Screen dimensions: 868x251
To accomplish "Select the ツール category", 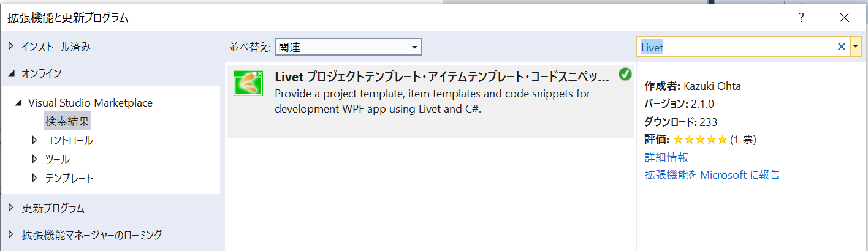I will pyautogui.click(x=58, y=159).
